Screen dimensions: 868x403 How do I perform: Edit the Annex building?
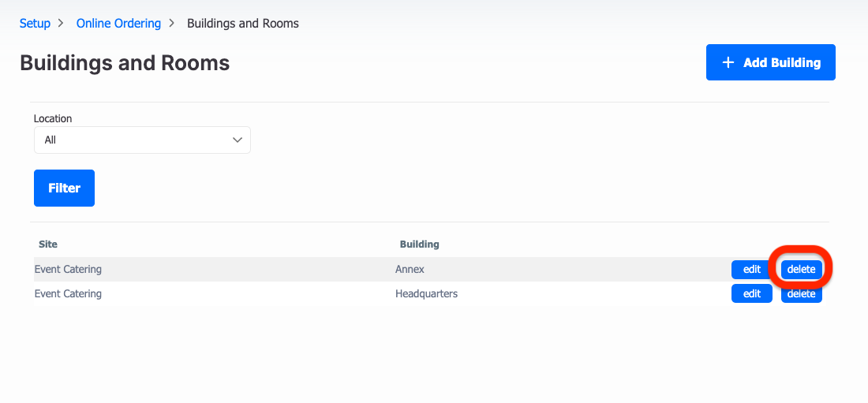pyautogui.click(x=752, y=270)
